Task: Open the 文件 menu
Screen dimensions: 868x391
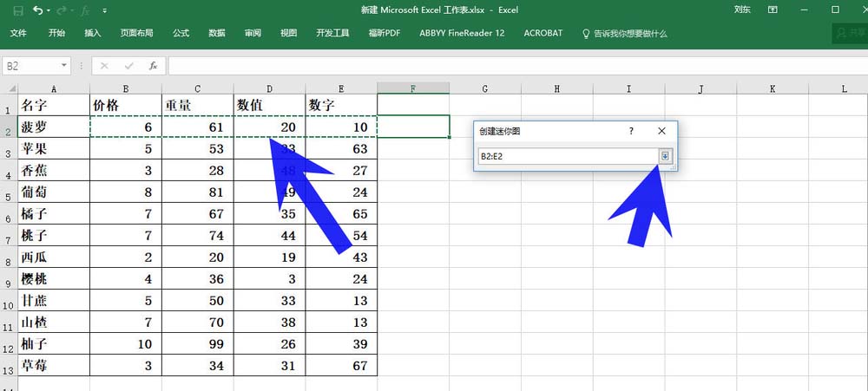Action: pos(18,33)
